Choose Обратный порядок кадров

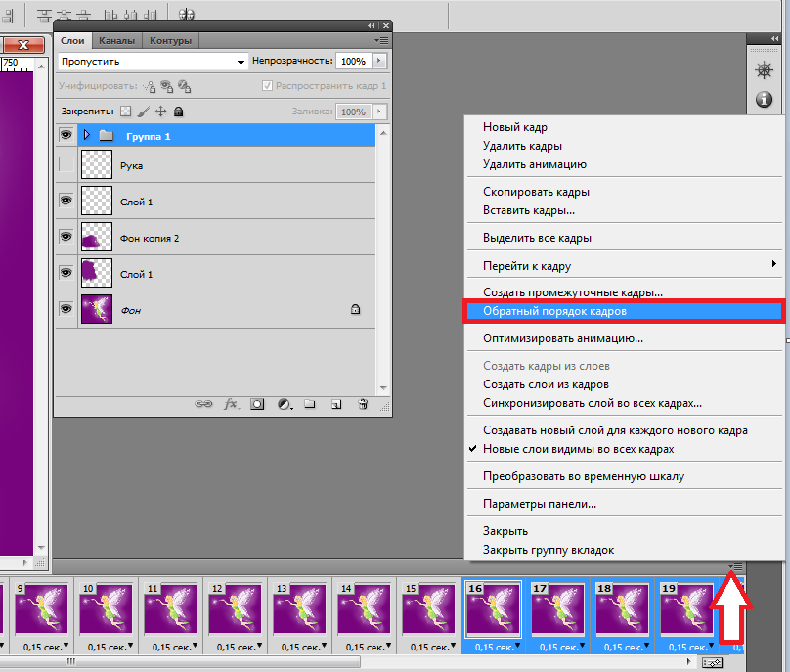coord(624,311)
